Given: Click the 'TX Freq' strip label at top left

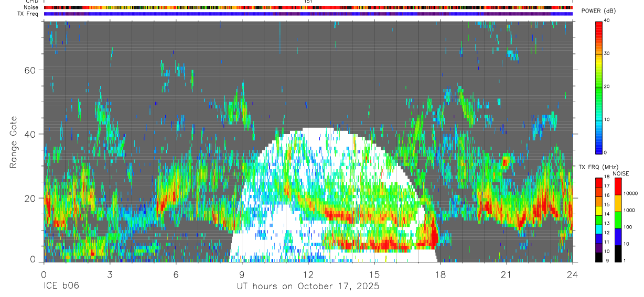Looking at the screenshot, I should point(28,14).
